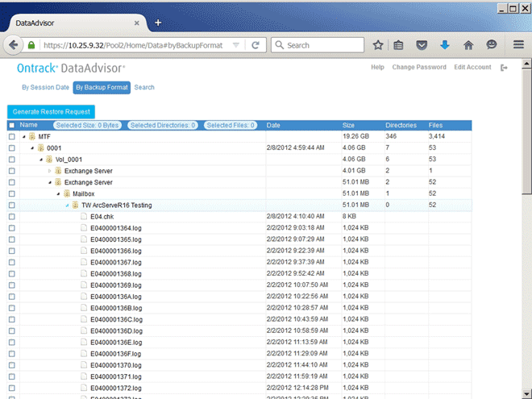The height and width of the screenshot is (399, 532).
Task: Click the E04.chk file icon
Action: 84,217
